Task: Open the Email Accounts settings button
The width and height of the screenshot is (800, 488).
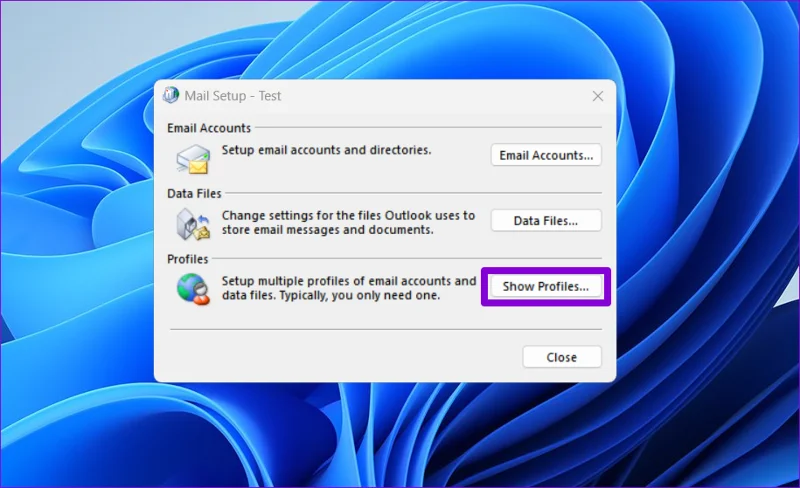Action: pos(546,155)
